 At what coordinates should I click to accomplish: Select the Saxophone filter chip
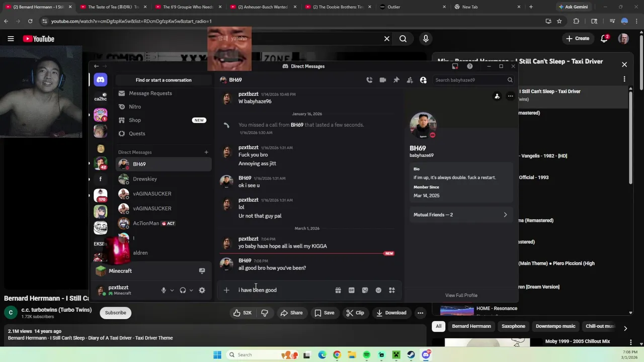(513, 326)
